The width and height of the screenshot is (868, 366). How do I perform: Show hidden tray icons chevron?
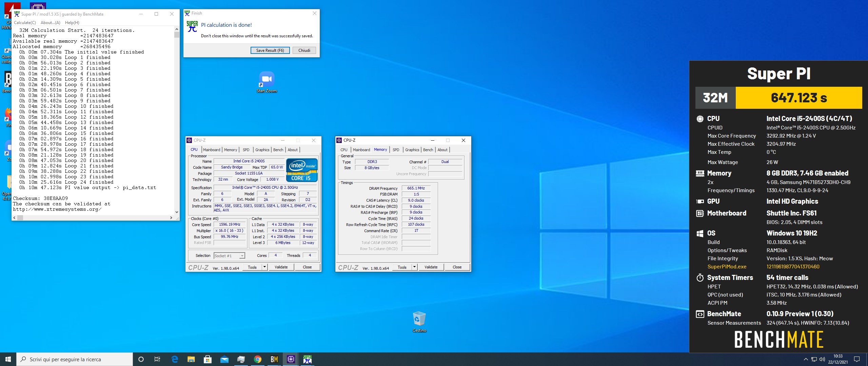point(806,359)
